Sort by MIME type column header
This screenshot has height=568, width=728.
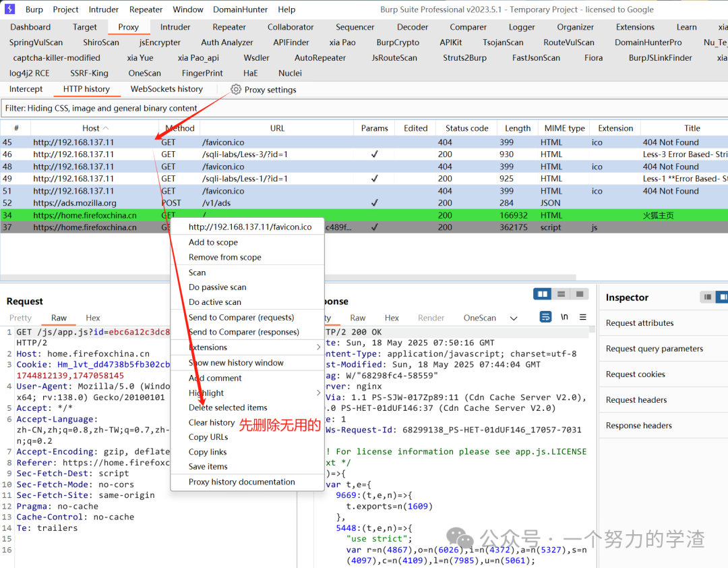coord(565,127)
